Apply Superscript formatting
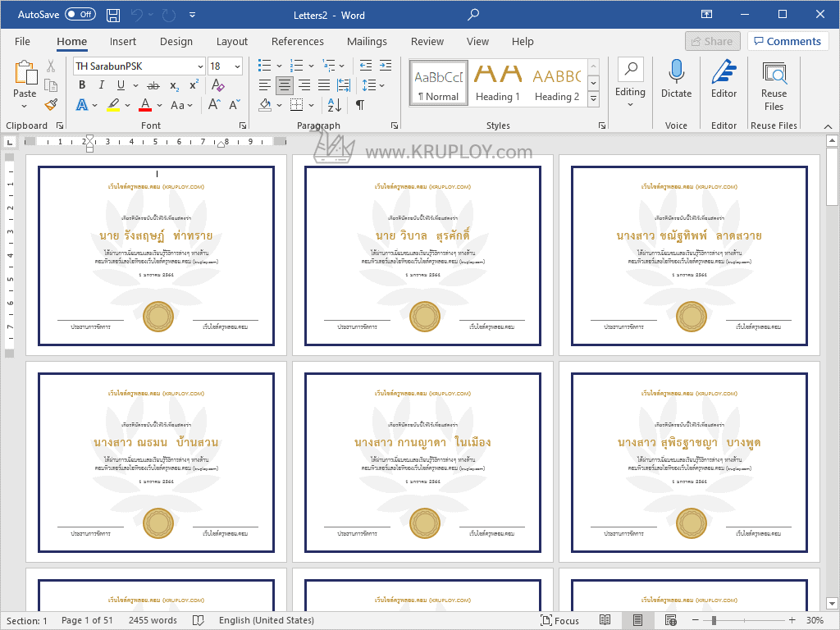The width and height of the screenshot is (840, 630). coord(194,85)
